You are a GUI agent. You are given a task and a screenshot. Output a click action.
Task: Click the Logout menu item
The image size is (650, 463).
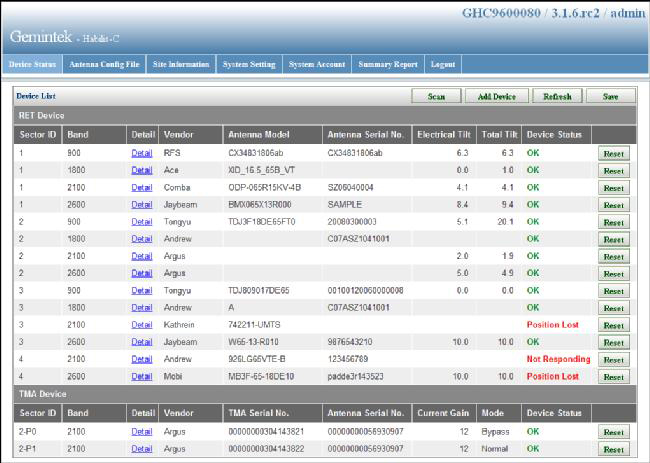(443, 64)
